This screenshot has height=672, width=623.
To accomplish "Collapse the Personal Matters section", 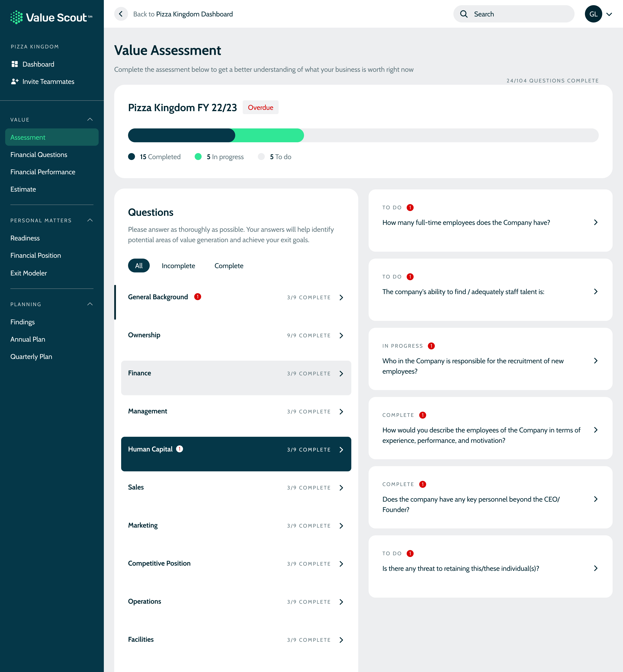I will click(x=90, y=220).
